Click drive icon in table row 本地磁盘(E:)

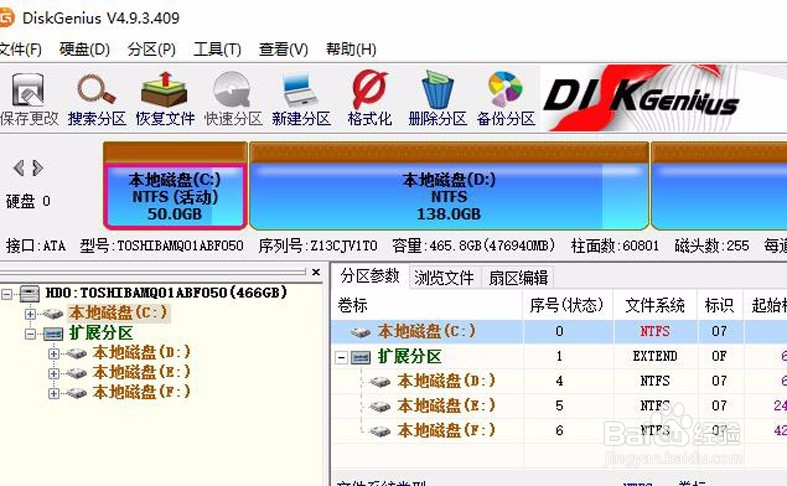380,406
